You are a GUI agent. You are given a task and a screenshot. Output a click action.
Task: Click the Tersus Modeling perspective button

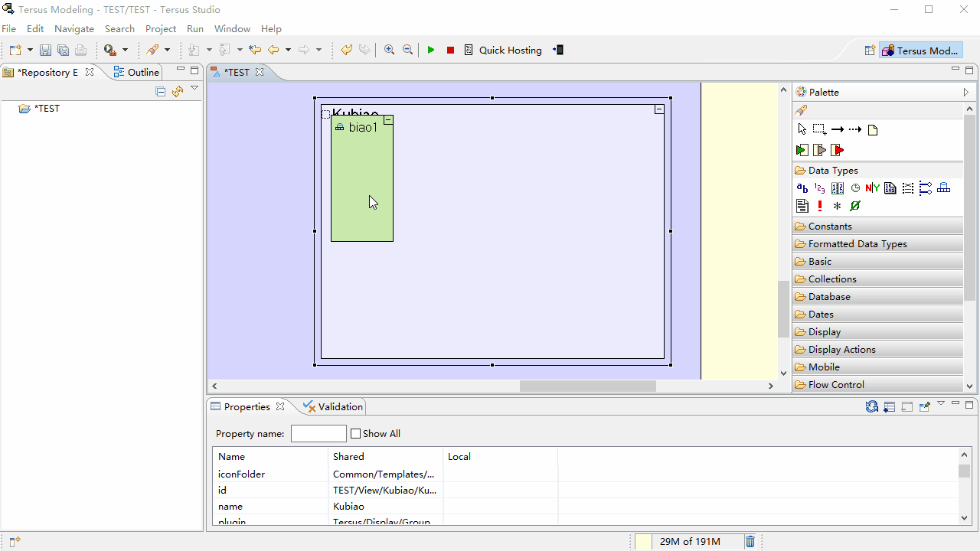921,51
